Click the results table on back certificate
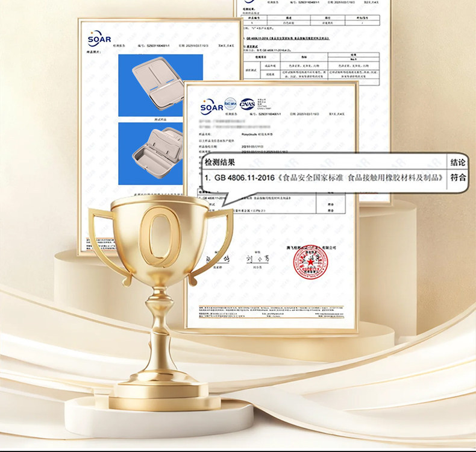The image size is (476, 452). pyautogui.click(x=312, y=69)
